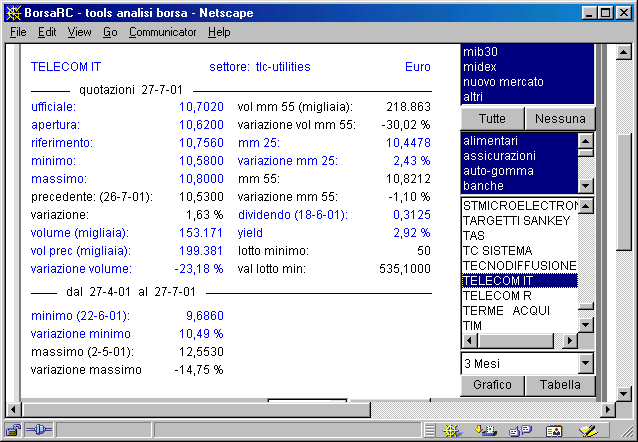
Task: Click the massimo (2-5-01) value 12,5530
Action: click(x=201, y=352)
